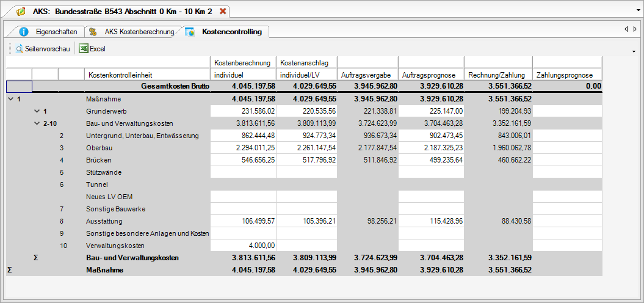Click the AKS document icon in the title tab
This screenshot has width=644, height=303.
click(21, 12)
